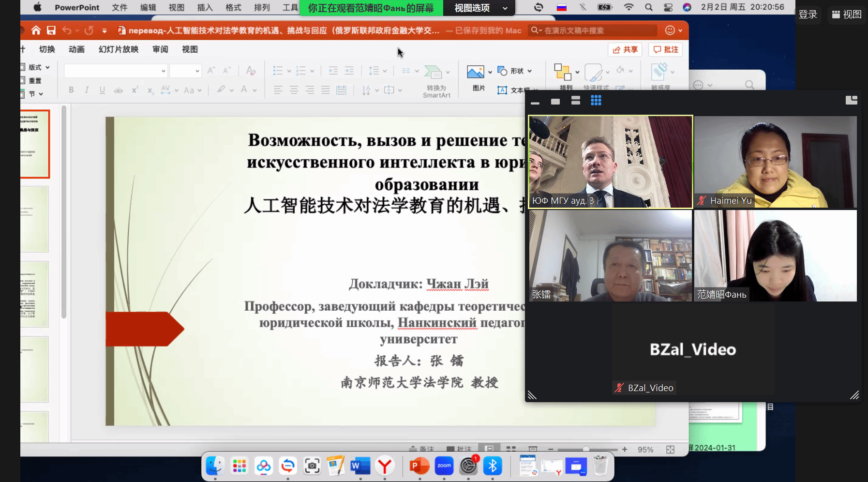Open the 幻灯片放映 ribbon tab

(119, 49)
